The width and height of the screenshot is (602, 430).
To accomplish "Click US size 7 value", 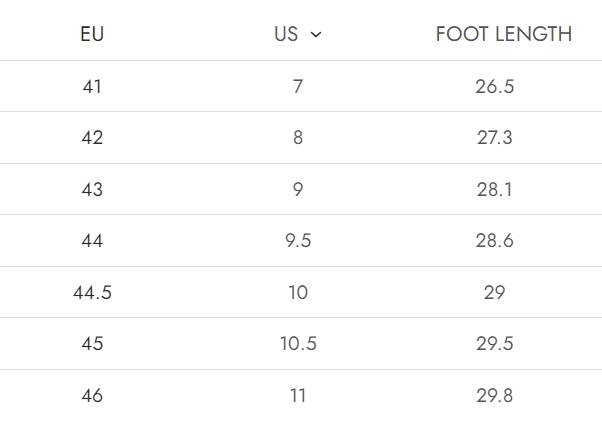I will tap(298, 87).
